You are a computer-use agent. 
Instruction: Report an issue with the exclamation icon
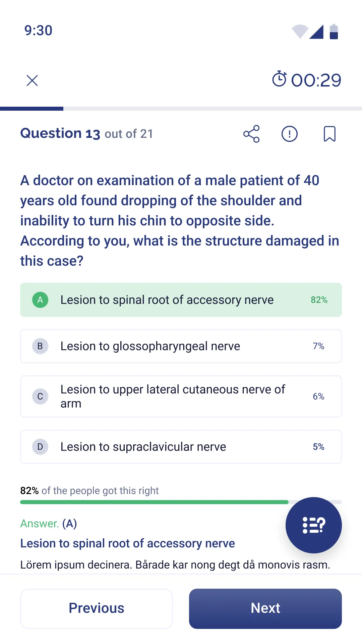pyautogui.click(x=290, y=134)
